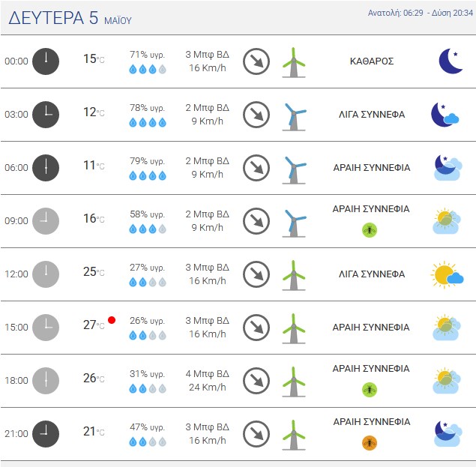This screenshot has height=467, width=476.
Task: Click the blue windmill icon at 06:00
Action: 295,168
